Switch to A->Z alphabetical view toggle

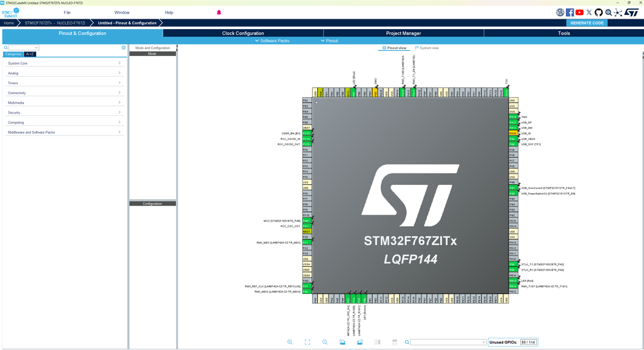(30, 54)
